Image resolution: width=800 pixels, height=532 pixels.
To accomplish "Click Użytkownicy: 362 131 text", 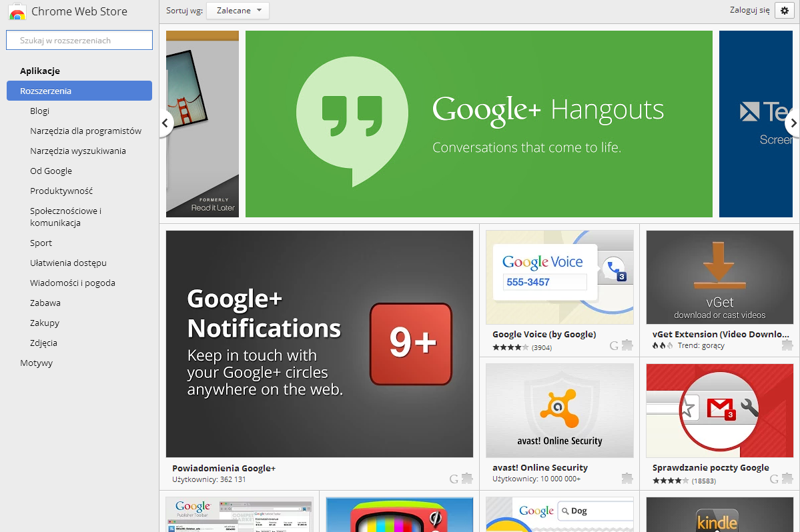I will (x=209, y=479).
